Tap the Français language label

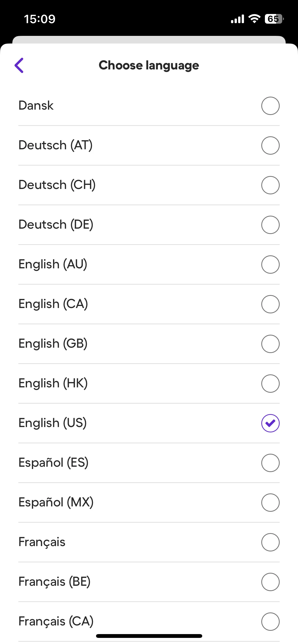(42, 542)
